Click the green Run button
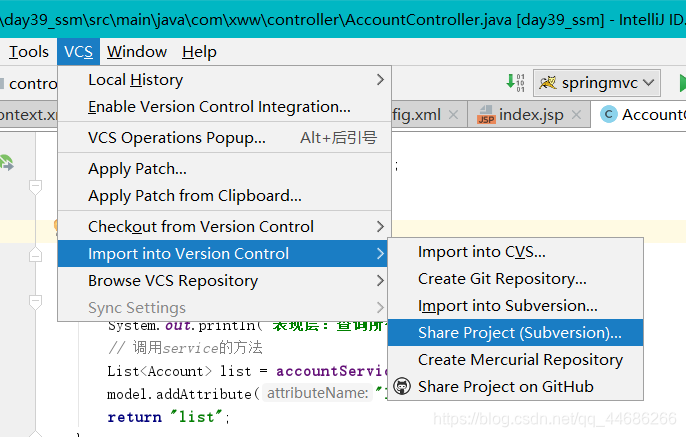Viewport: 686px width, 437px height. [x=682, y=83]
